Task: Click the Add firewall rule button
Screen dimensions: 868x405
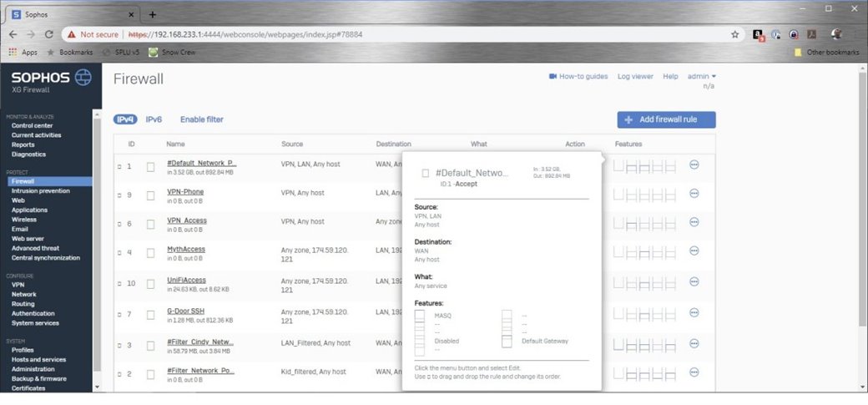Action: [x=666, y=119]
